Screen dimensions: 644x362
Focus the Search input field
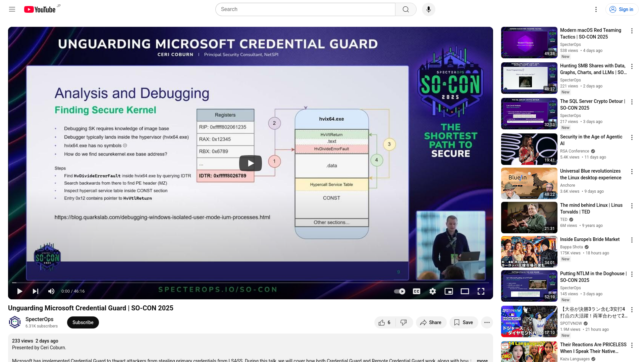click(305, 9)
